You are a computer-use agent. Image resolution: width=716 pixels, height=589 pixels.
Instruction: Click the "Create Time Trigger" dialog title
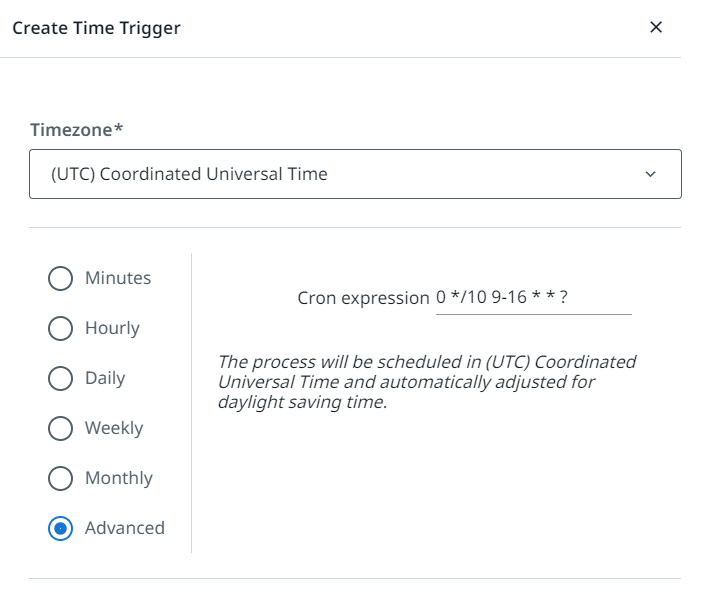click(96, 28)
